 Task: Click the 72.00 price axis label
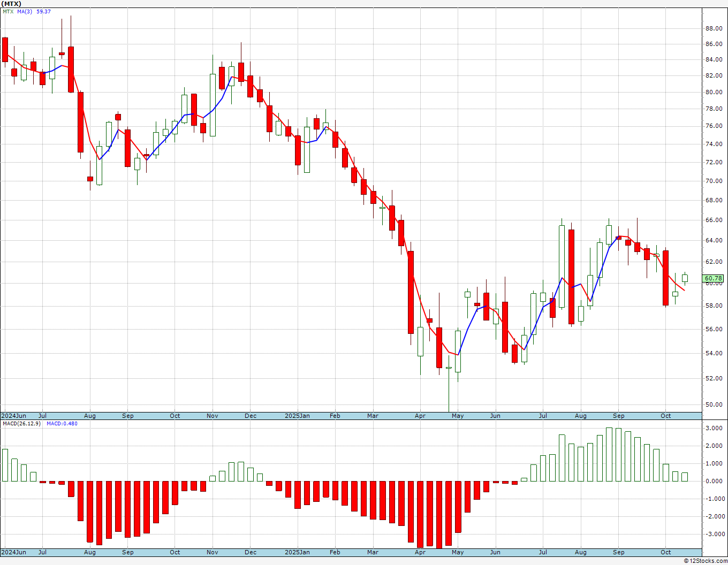click(x=714, y=162)
